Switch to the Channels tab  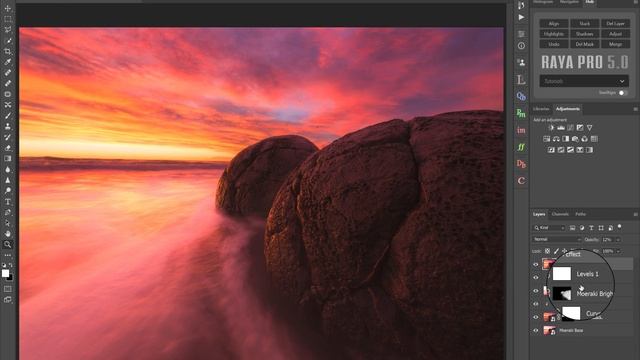560,214
